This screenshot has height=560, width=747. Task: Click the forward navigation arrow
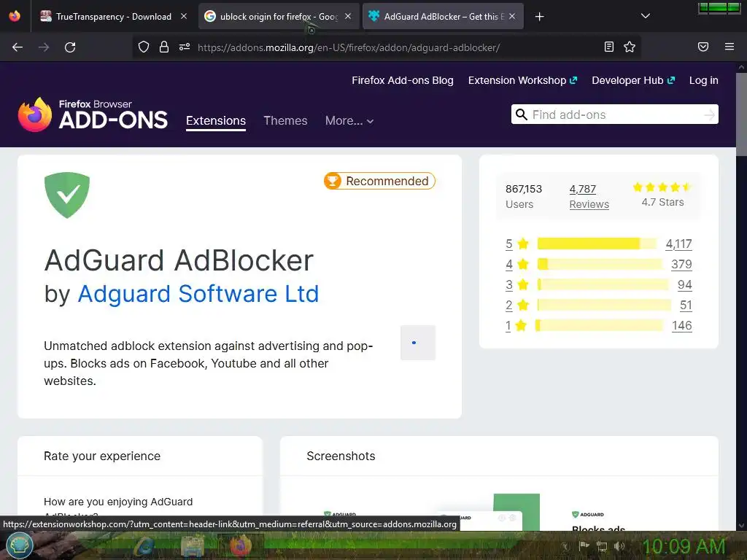44,47
